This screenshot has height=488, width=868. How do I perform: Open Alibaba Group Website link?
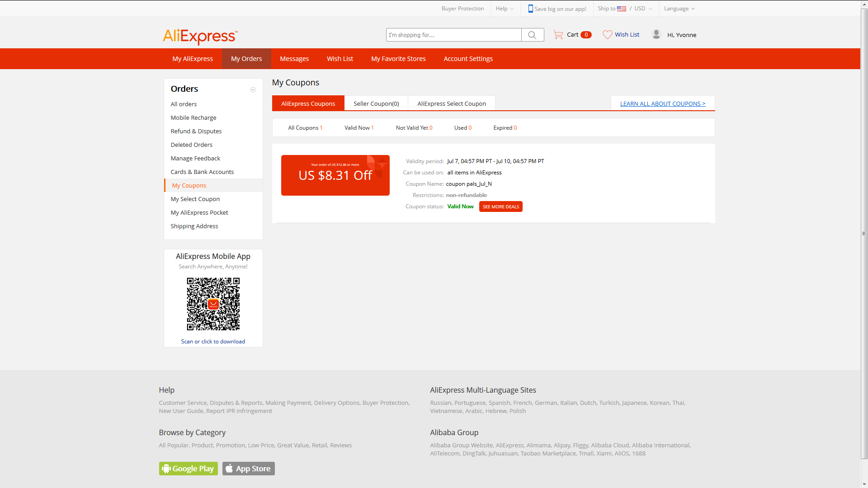coord(462,445)
